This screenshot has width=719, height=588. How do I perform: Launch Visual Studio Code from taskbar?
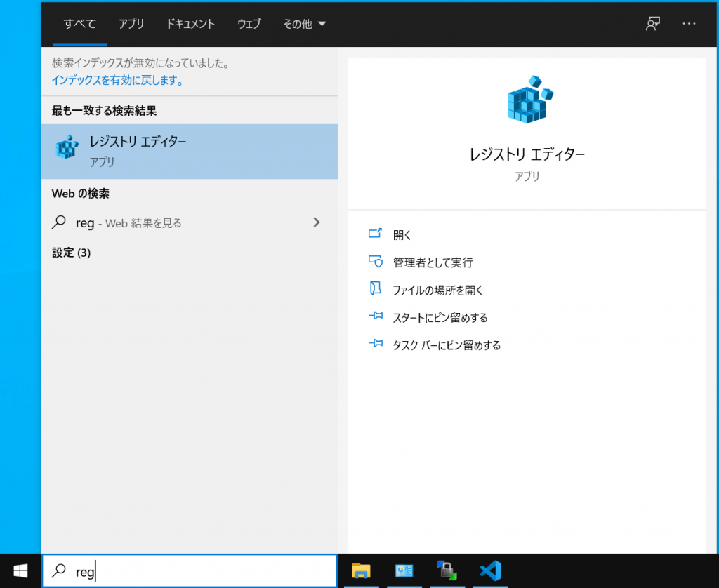(490, 571)
